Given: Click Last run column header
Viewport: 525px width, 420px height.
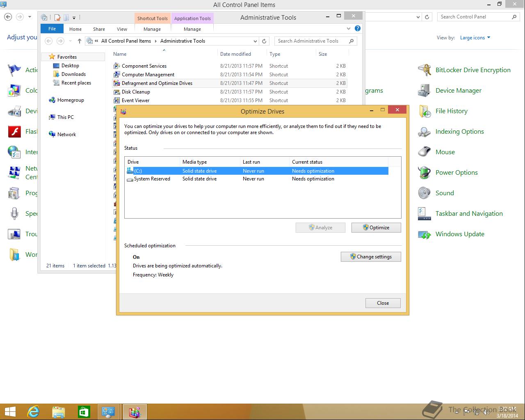Looking at the screenshot, I should (x=264, y=162).
